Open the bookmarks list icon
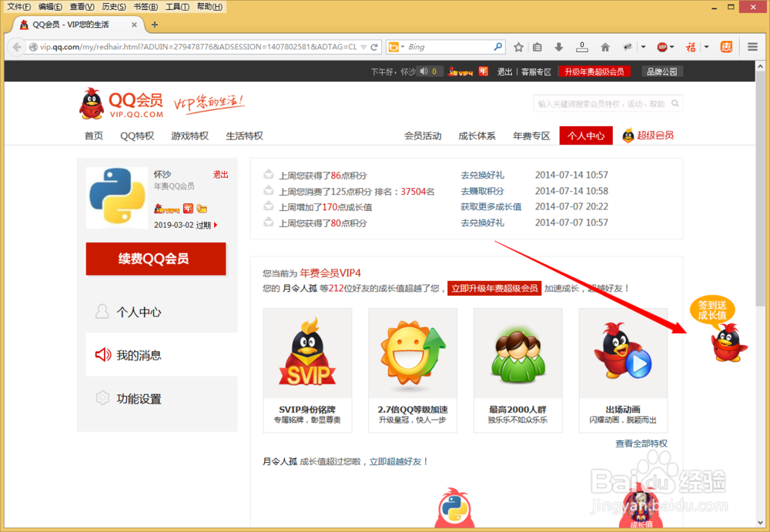 [537, 47]
